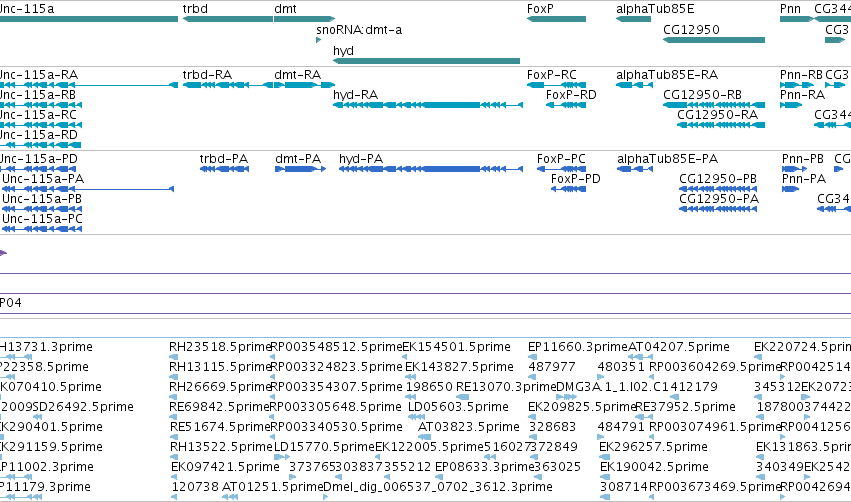Select the CG12950-PA protein glyph
This screenshot has height=502, width=851.
tap(718, 209)
